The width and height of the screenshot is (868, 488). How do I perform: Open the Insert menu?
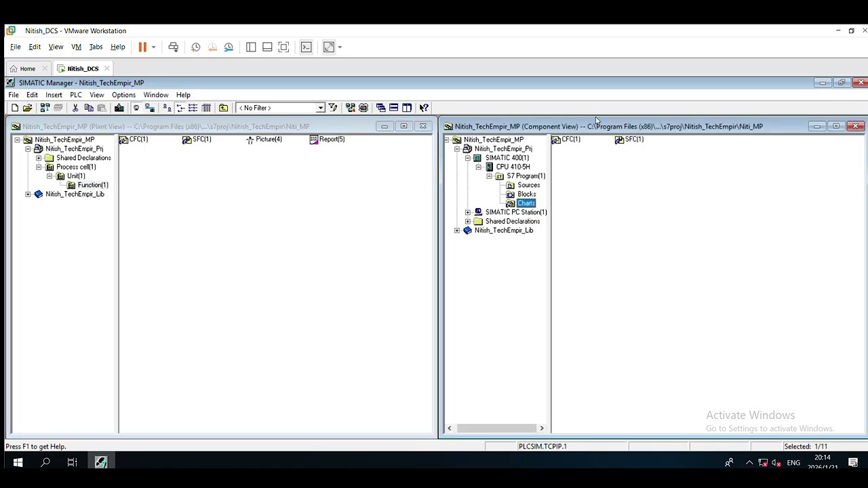[x=54, y=95]
